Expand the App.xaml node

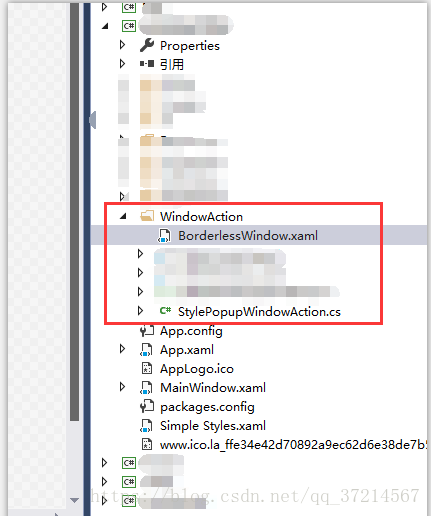pos(122,349)
